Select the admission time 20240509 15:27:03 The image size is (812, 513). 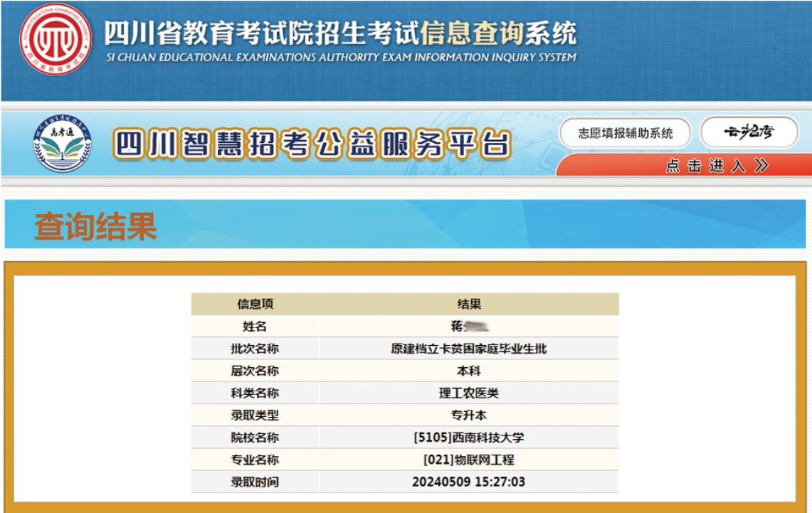tap(468, 482)
